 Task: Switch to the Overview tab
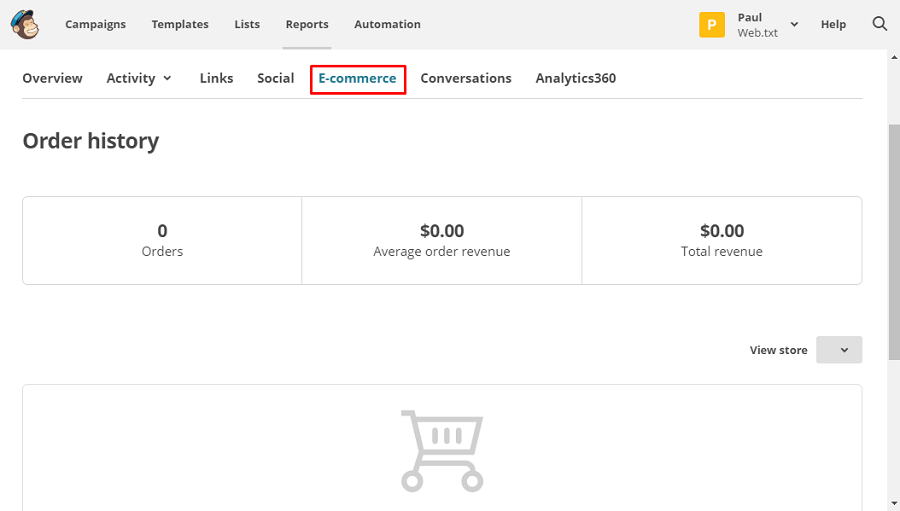[52, 78]
